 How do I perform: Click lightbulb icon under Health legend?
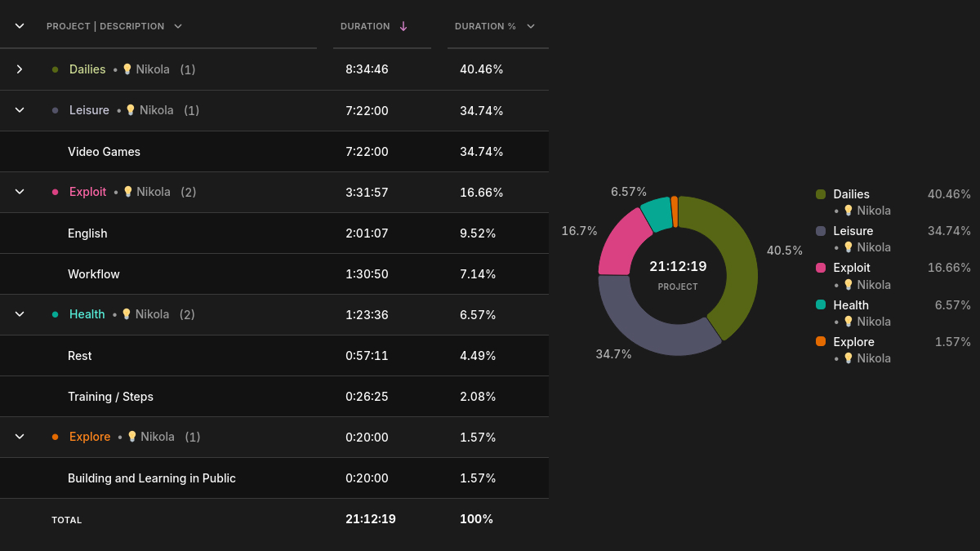tap(848, 322)
